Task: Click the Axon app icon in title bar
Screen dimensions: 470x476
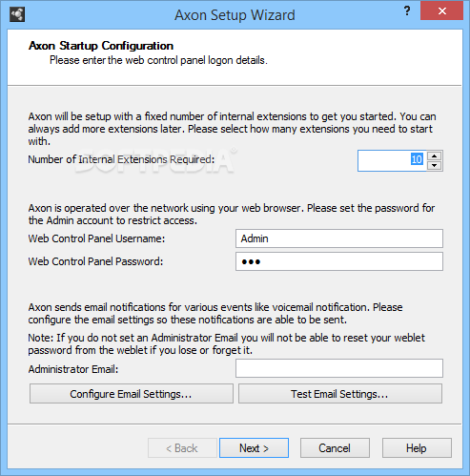Action: point(17,14)
